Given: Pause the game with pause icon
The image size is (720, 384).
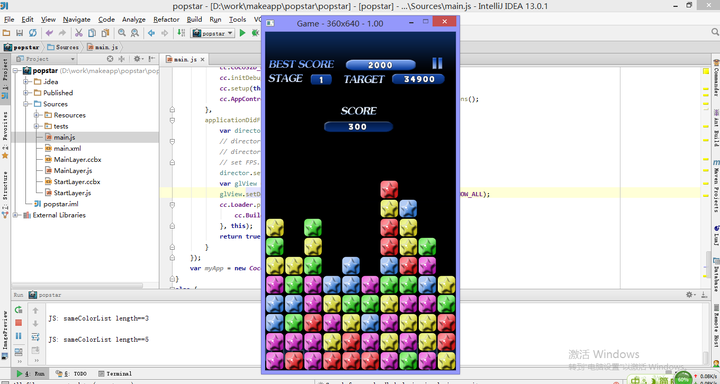Looking at the screenshot, I should click(x=437, y=63).
